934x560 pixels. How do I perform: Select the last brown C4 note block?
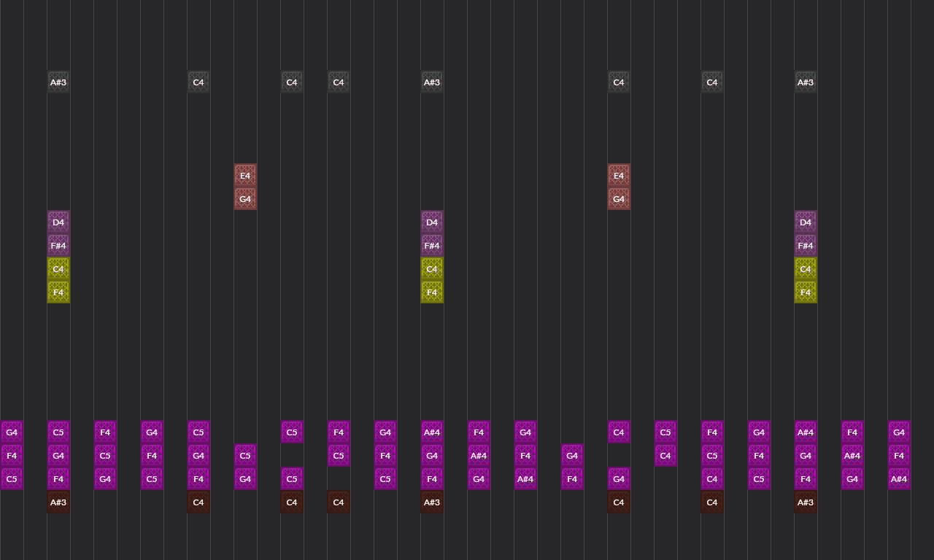(712, 502)
